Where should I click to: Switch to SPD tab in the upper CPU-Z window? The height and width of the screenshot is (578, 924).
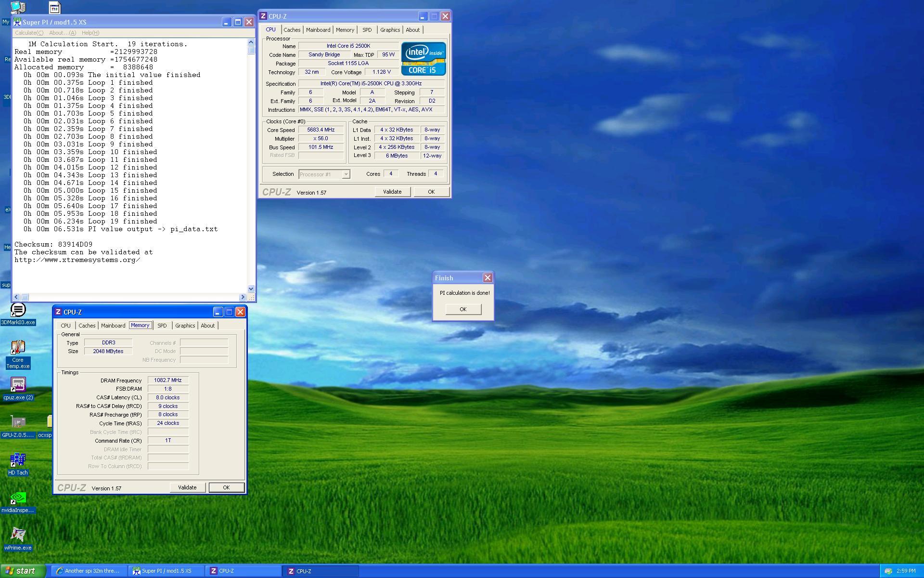[367, 30]
